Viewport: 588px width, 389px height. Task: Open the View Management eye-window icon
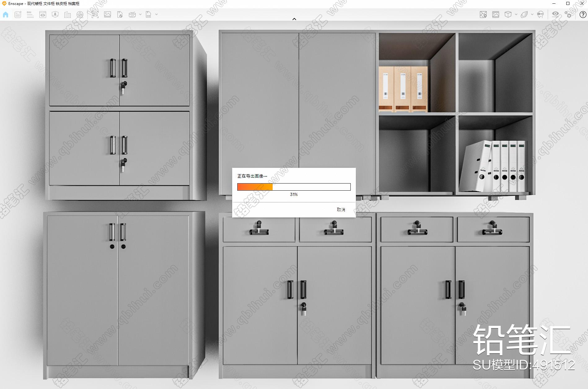pos(43,15)
